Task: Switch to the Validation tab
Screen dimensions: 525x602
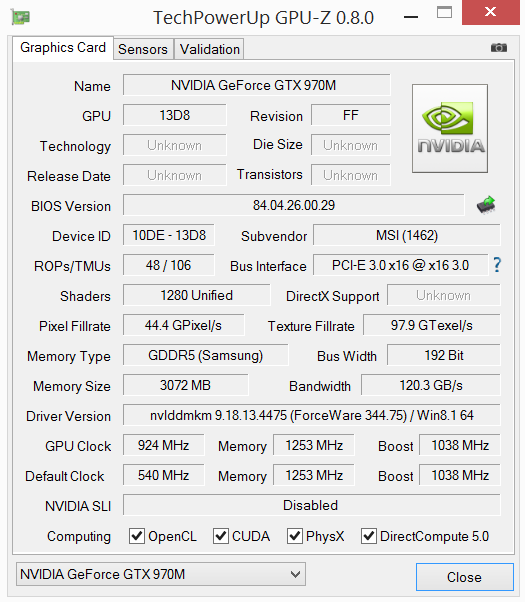Action: tap(210, 49)
